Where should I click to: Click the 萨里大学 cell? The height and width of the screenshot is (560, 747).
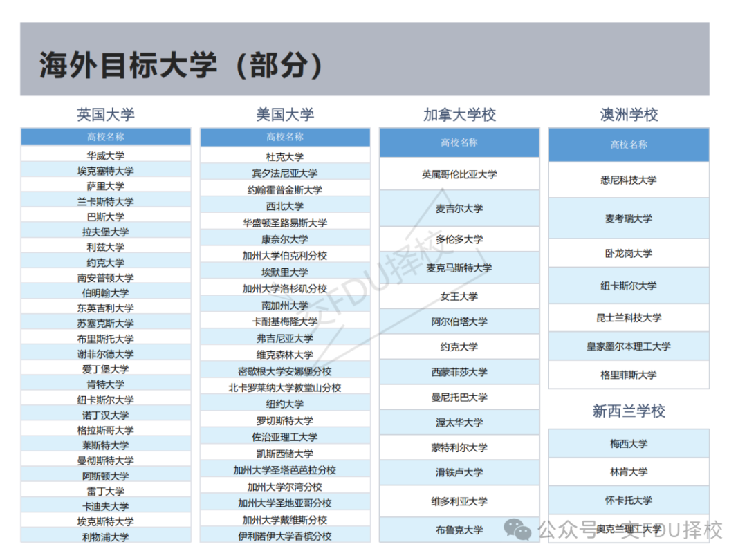coord(106,186)
